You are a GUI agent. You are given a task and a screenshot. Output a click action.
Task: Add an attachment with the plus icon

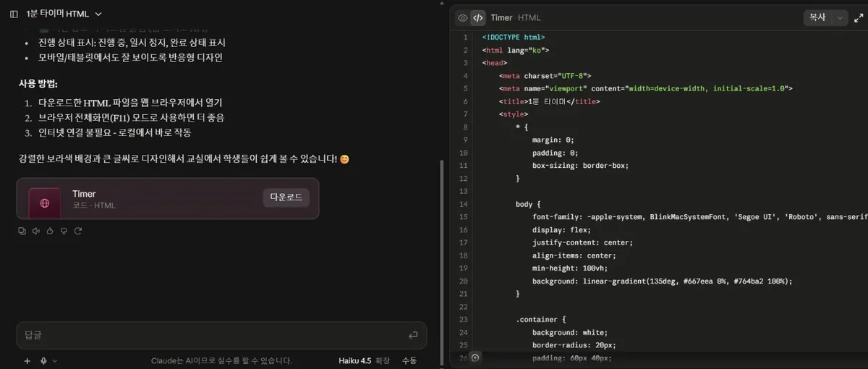[x=27, y=360]
